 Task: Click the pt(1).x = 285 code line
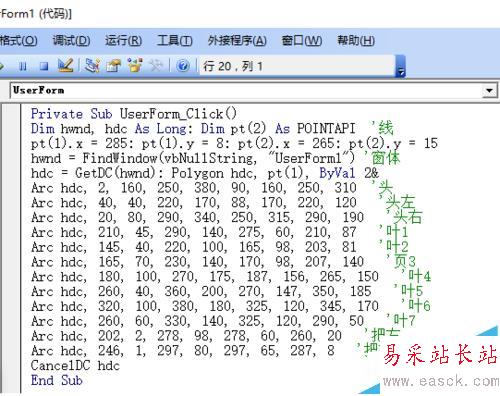(x=234, y=143)
